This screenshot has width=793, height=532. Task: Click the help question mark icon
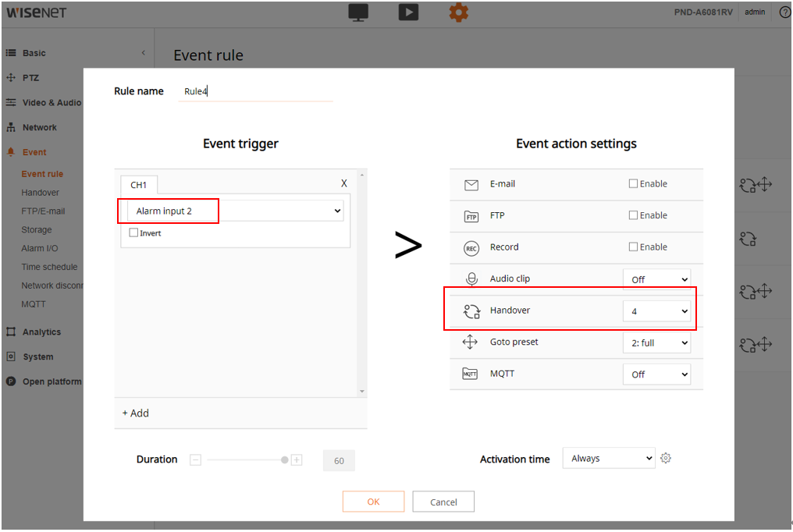pyautogui.click(x=784, y=12)
